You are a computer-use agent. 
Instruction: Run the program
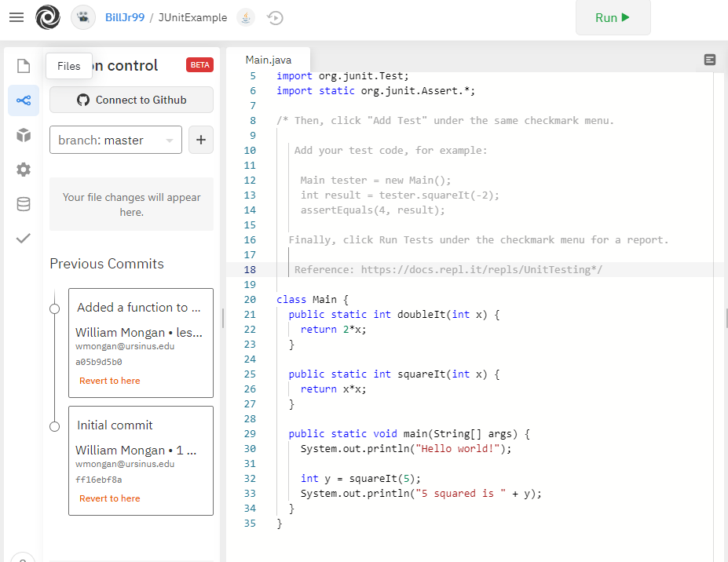tap(613, 17)
